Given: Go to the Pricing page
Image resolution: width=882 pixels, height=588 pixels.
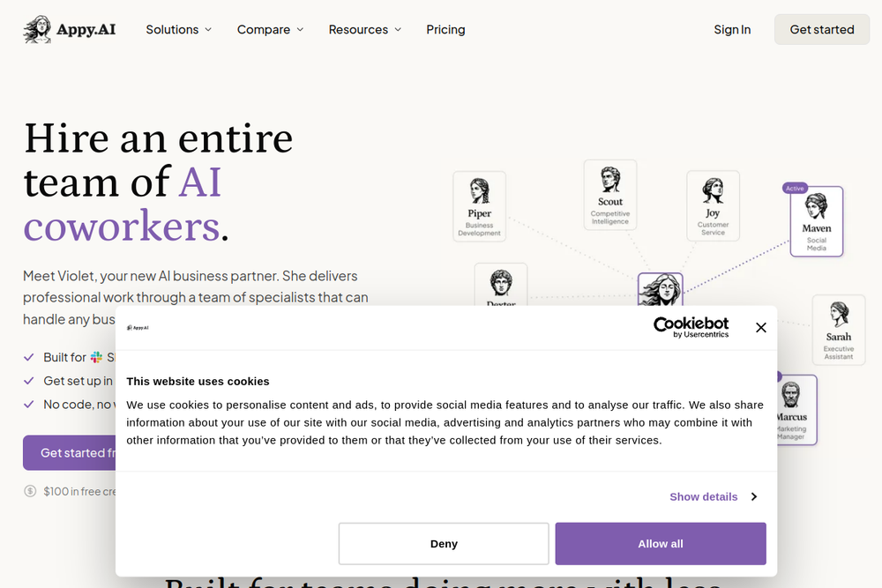Looking at the screenshot, I should (445, 29).
